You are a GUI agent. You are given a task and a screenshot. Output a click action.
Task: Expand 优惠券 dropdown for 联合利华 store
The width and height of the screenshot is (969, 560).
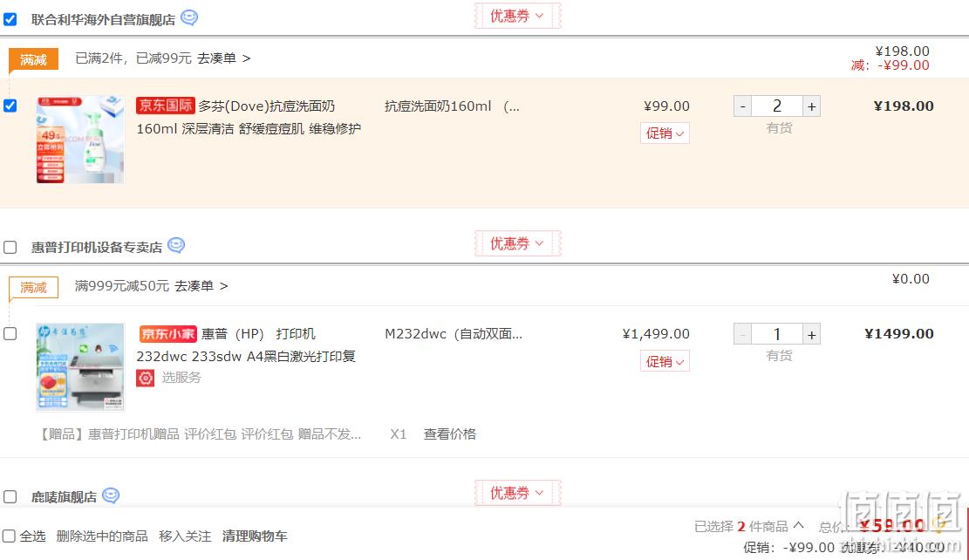tap(517, 16)
